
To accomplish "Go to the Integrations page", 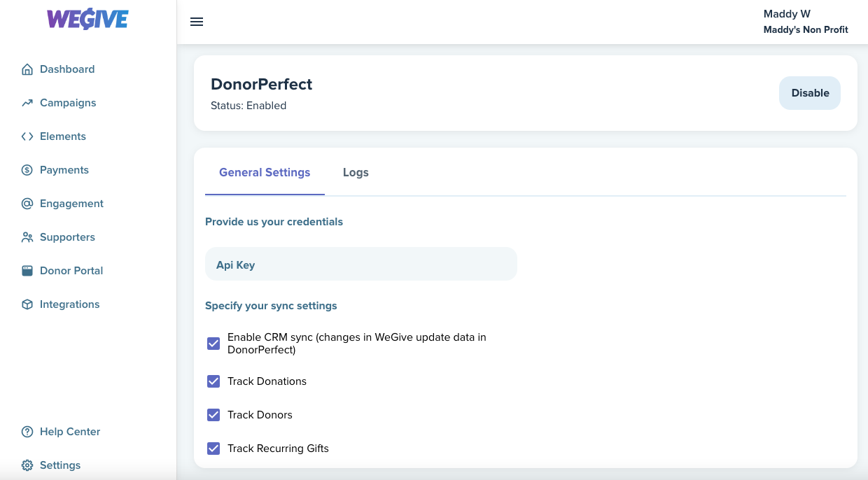I will point(70,304).
